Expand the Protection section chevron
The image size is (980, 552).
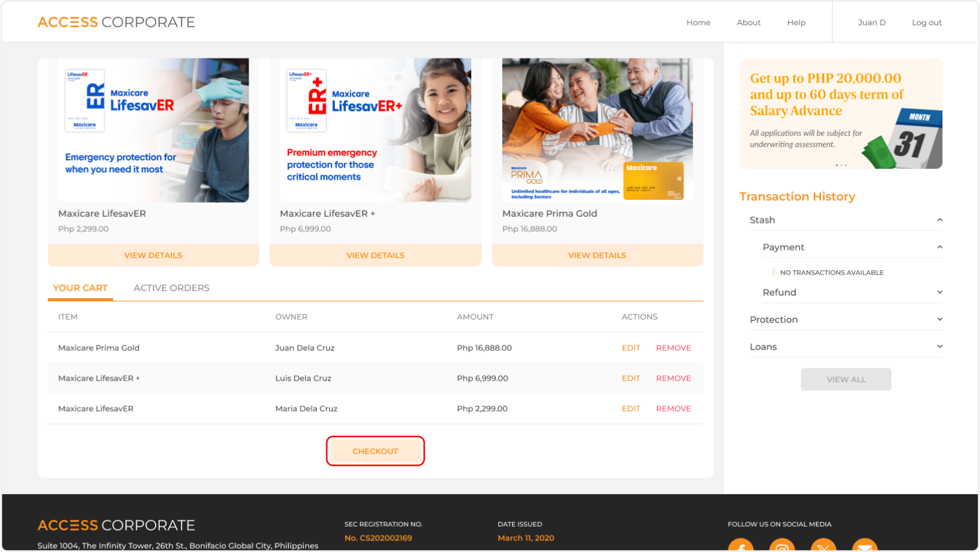[x=939, y=320]
